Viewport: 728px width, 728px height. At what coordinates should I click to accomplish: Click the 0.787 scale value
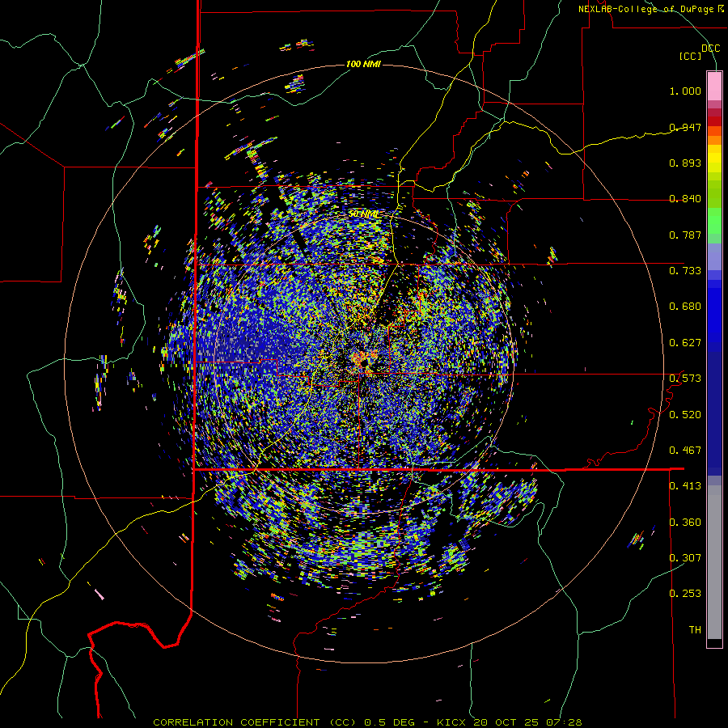pyautogui.click(x=685, y=235)
